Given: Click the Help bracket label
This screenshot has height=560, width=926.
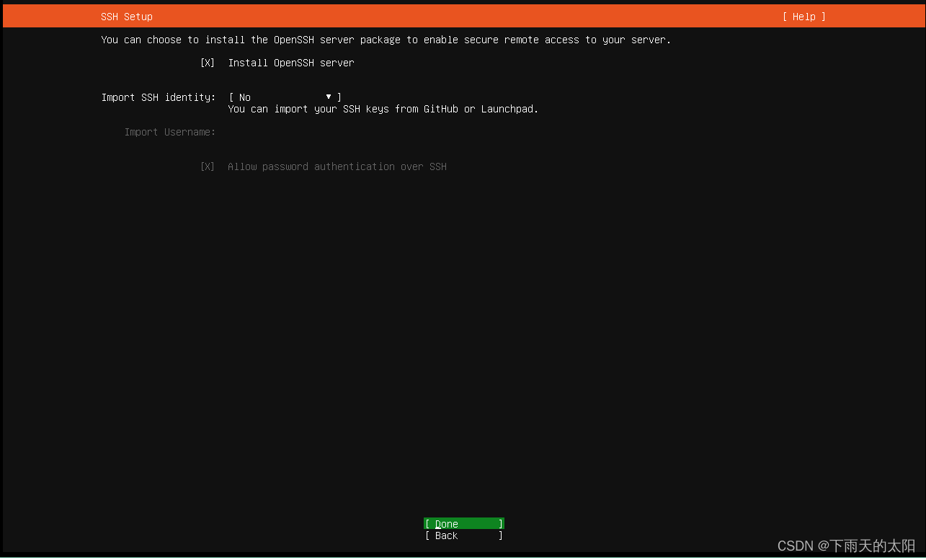Looking at the screenshot, I should [x=803, y=16].
